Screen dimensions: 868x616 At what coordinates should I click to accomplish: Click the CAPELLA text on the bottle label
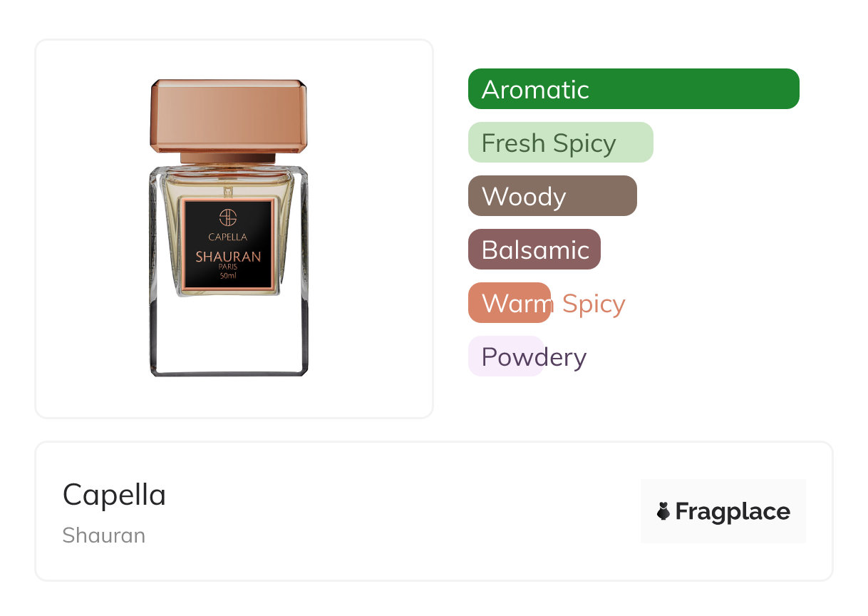(x=228, y=237)
